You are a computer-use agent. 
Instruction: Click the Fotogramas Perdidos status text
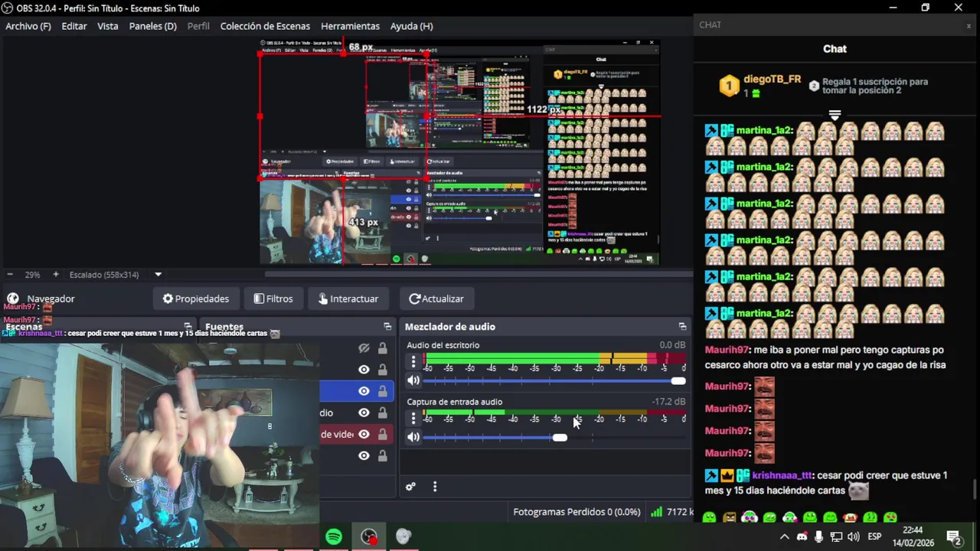point(577,512)
